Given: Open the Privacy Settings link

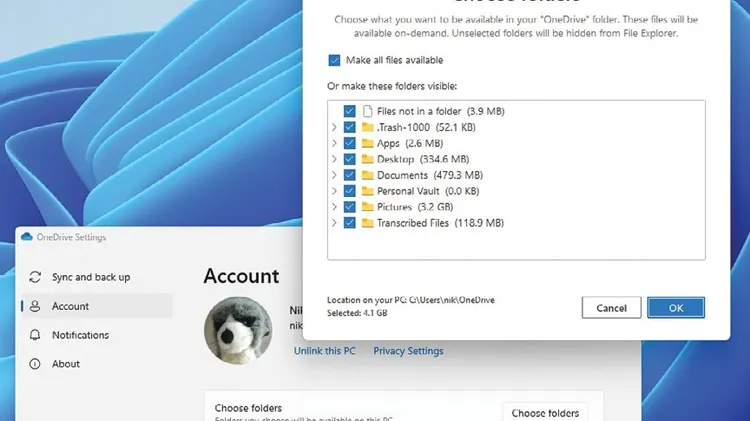Looking at the screenshot, I should [408, 351].
